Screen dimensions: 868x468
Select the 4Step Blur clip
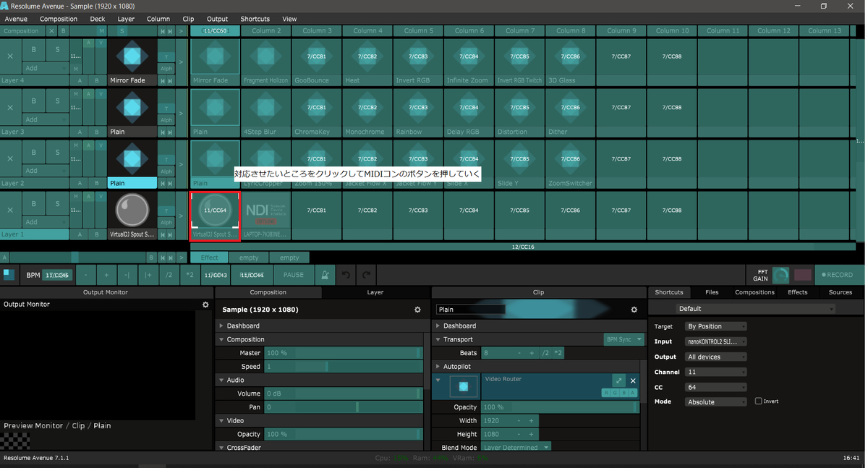265,112
